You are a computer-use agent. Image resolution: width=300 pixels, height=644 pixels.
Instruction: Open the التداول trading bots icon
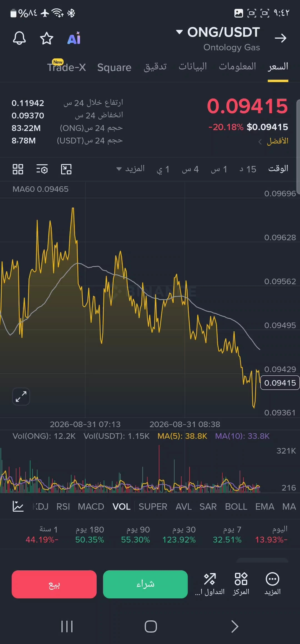click(x=210, y=584)
